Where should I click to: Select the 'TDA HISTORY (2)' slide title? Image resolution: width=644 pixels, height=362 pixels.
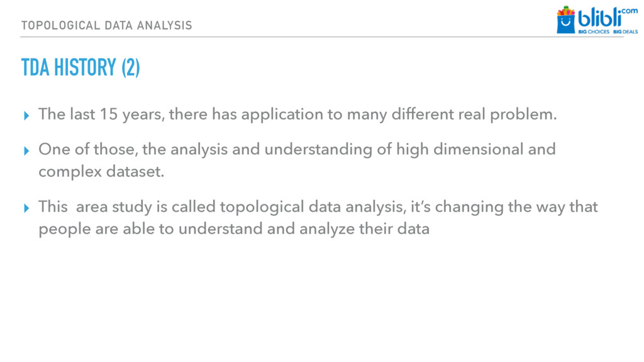pyautogui.click(x=80, y=67)
